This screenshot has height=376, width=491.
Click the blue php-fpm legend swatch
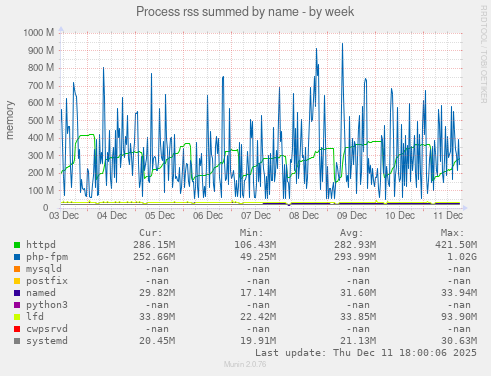tap(17, 257)
